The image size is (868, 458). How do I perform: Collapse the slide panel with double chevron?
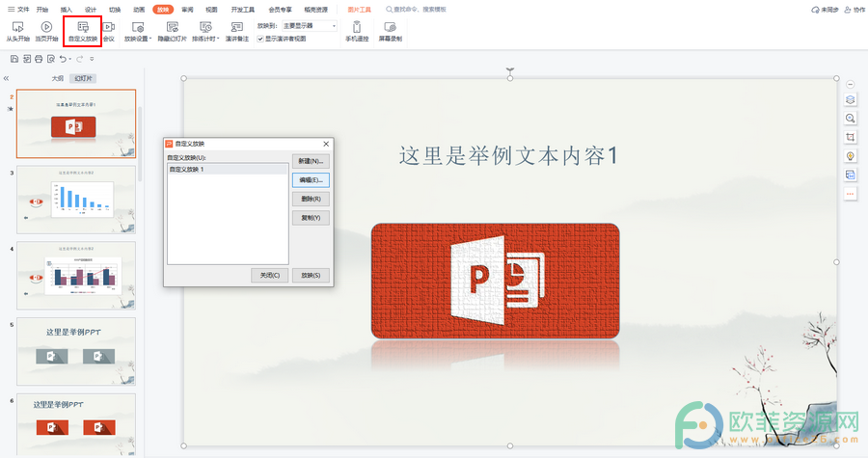(x=6, y=78)
